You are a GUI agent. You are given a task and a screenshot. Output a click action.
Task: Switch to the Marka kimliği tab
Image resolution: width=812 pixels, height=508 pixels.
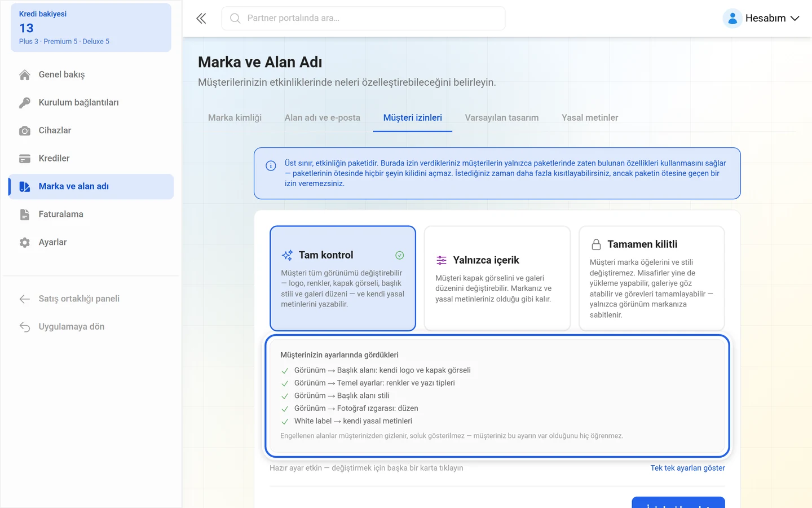235,117
